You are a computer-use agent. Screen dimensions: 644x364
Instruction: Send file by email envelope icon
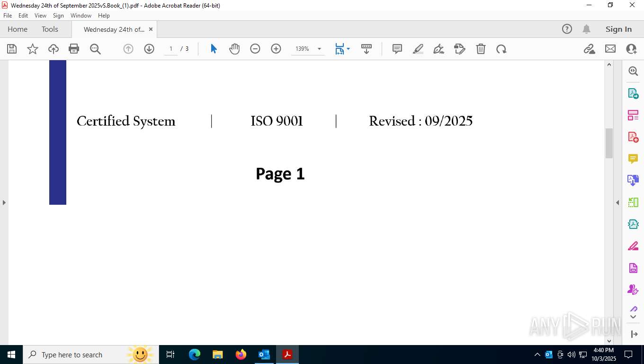[x=610, y=49]
